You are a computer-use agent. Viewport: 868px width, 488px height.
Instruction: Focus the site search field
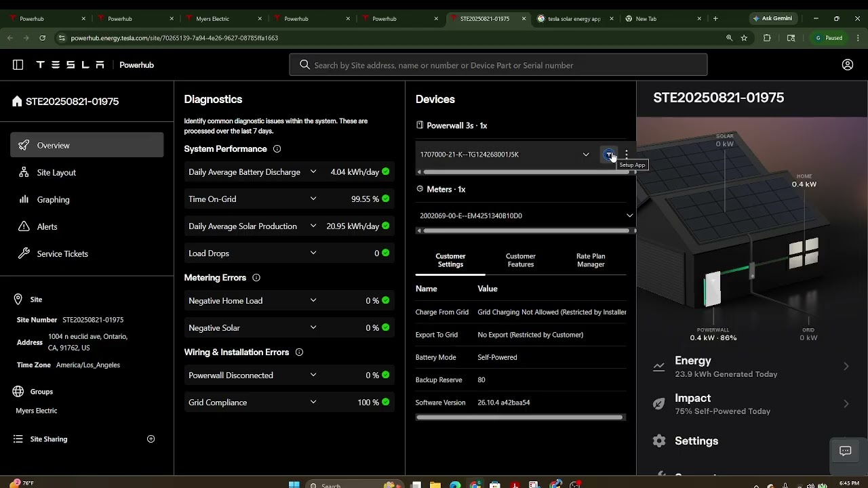click(x=498, y=65)
